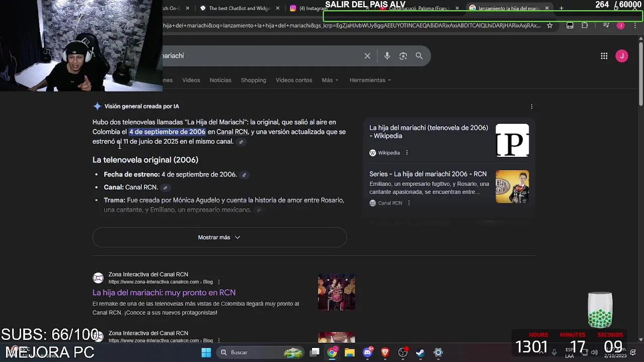Open the Google account avatar J
The width and height of the screenshot is (644, 362).
tap(622, 56)
